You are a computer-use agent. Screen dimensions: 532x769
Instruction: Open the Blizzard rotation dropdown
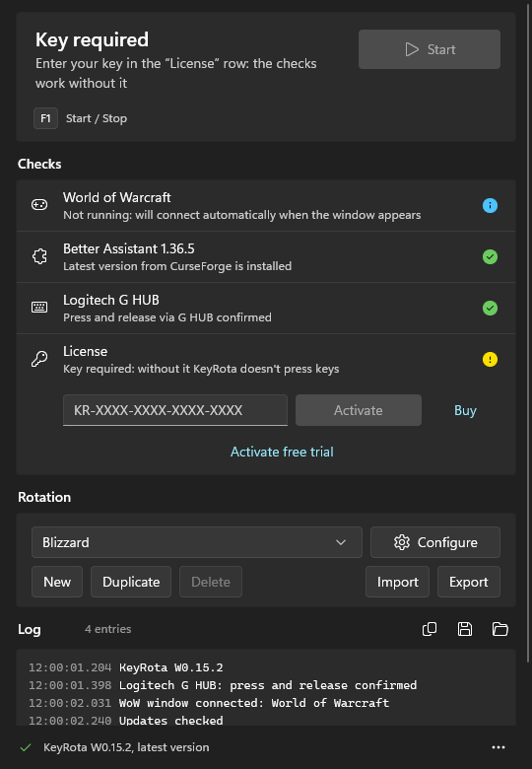point(196,542)
